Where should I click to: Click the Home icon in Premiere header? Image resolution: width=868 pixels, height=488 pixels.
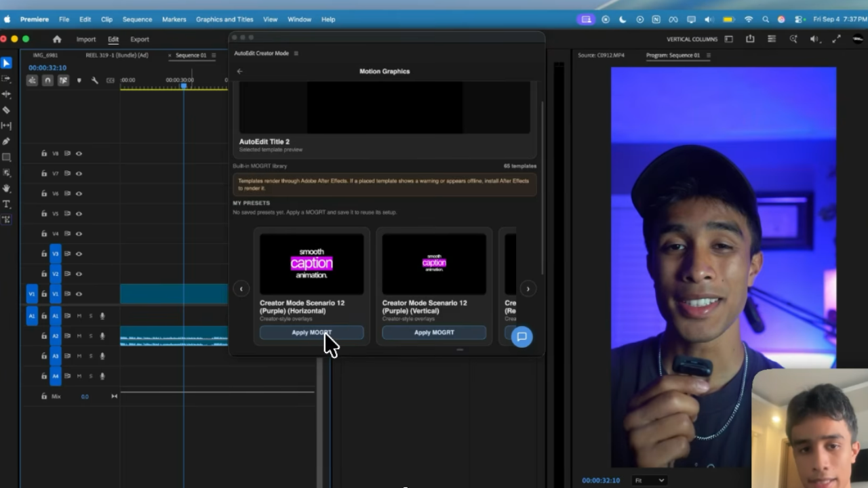coord(57,39)
